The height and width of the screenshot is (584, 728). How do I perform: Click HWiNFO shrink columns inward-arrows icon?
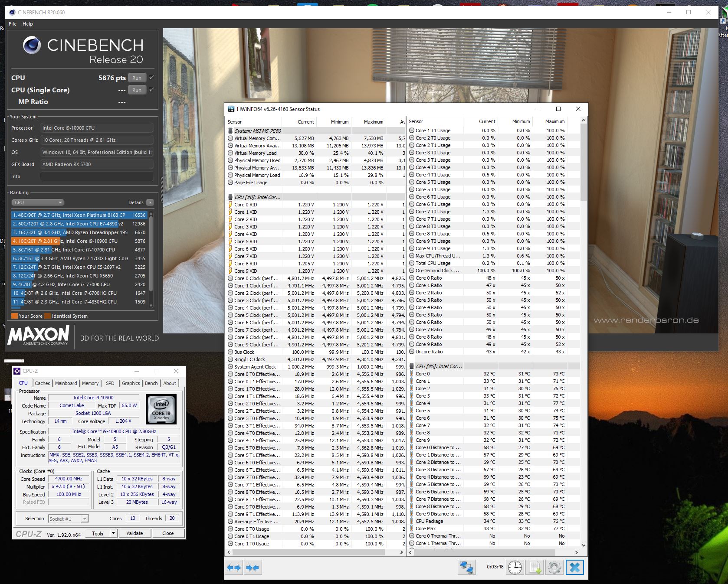coord(253,568)
